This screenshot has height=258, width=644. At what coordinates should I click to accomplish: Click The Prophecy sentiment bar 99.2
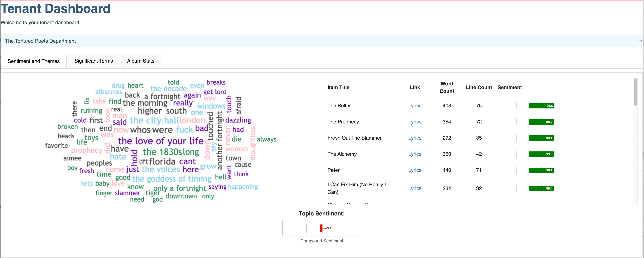pos(542,122)
